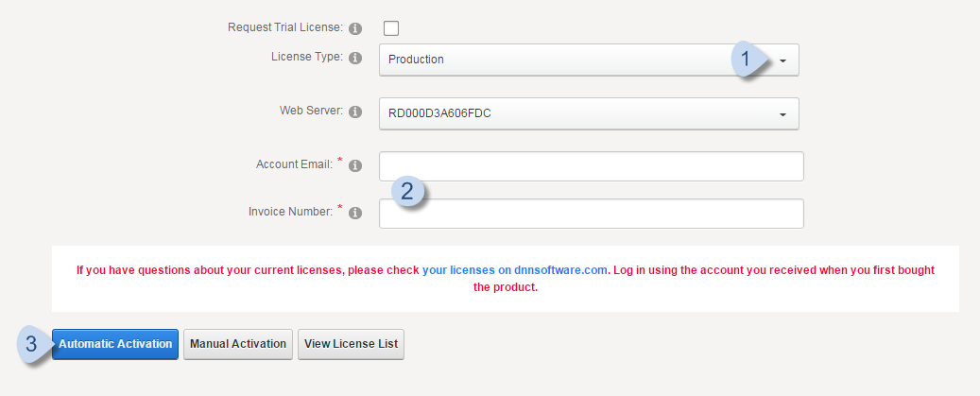Enable the Request Trial License checkbox
Viewport: 980px width, 396px height.
[x=390, y=27]
